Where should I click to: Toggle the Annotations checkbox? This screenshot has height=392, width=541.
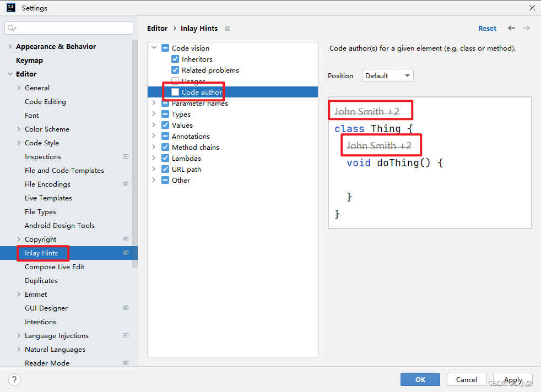pos(165,136)
